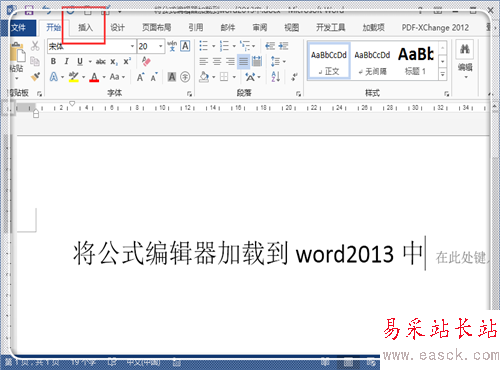Viewport: 500px width, 370px height.
Task: Toggle Italic formatting
Action: (66, 62)
